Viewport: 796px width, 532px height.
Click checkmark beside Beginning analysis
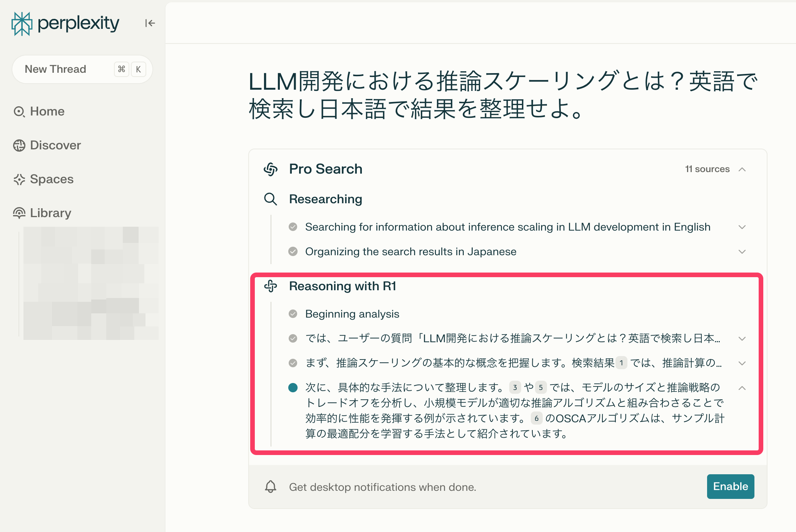(293, 314)
